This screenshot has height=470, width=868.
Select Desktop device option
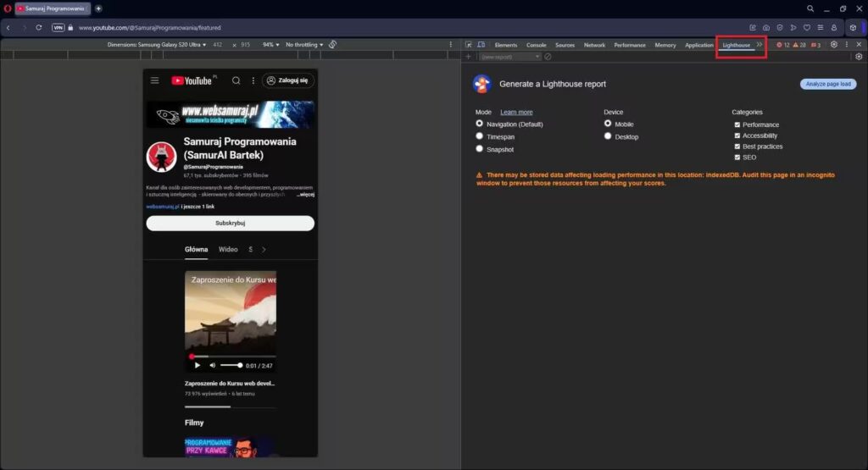tap(608, 136)
